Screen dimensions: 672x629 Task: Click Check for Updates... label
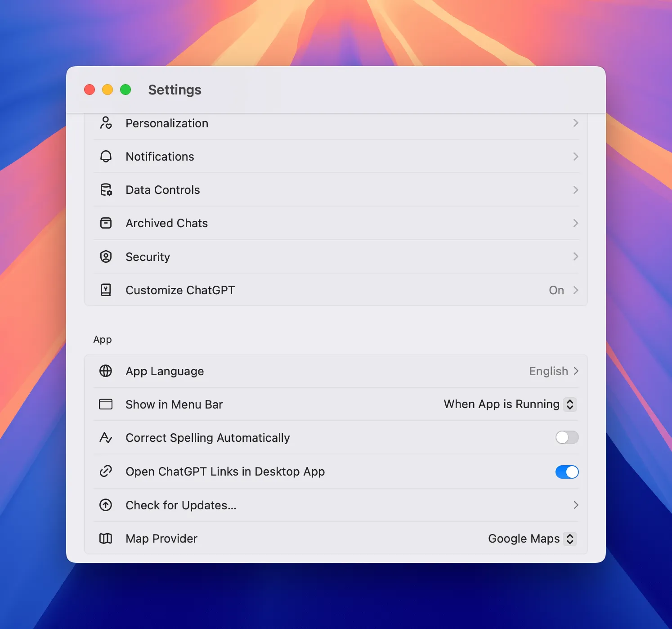coord(181,505)
